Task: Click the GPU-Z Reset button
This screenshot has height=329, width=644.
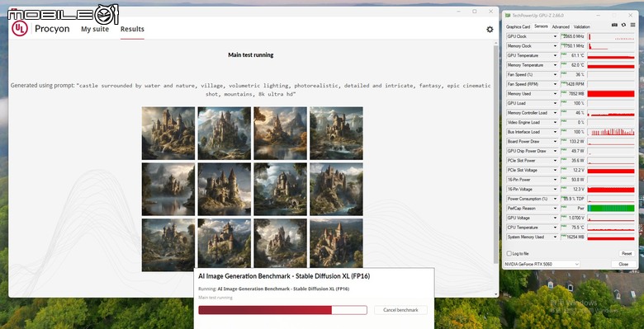Action: point(627,253)
